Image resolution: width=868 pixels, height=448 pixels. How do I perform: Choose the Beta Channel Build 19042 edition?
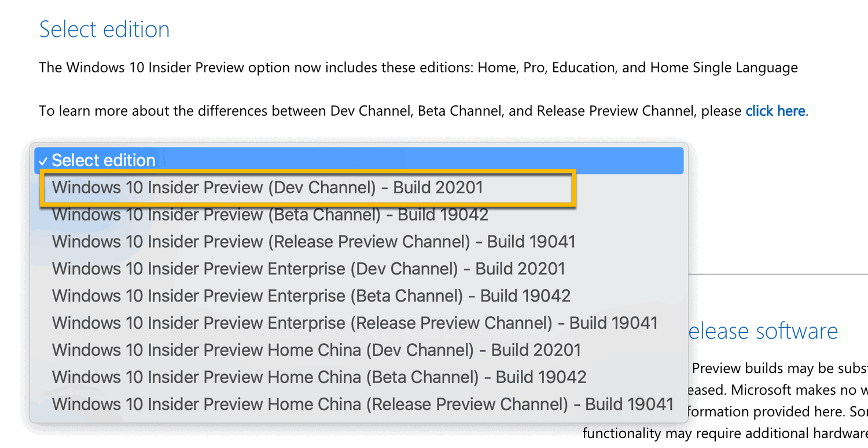(269, 214)
